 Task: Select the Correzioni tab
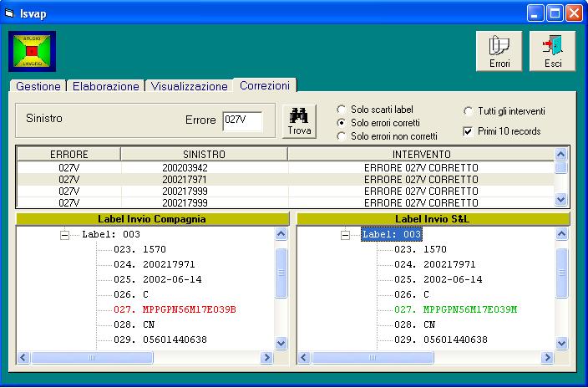265,85
